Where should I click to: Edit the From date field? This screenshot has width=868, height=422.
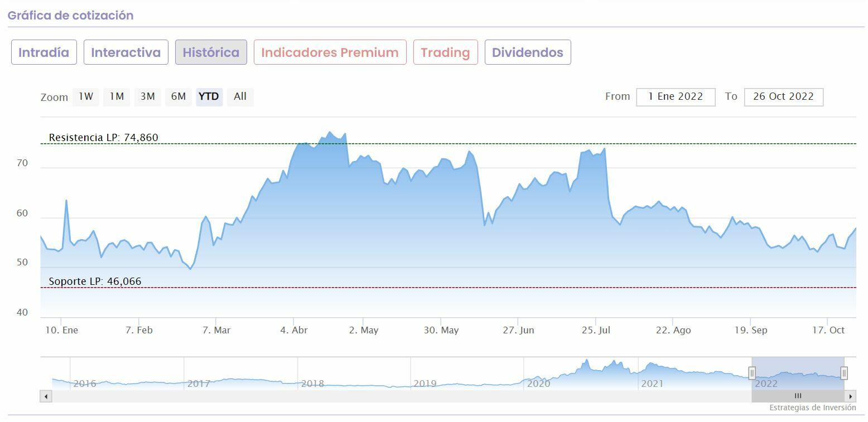click(x=676, y=96)
